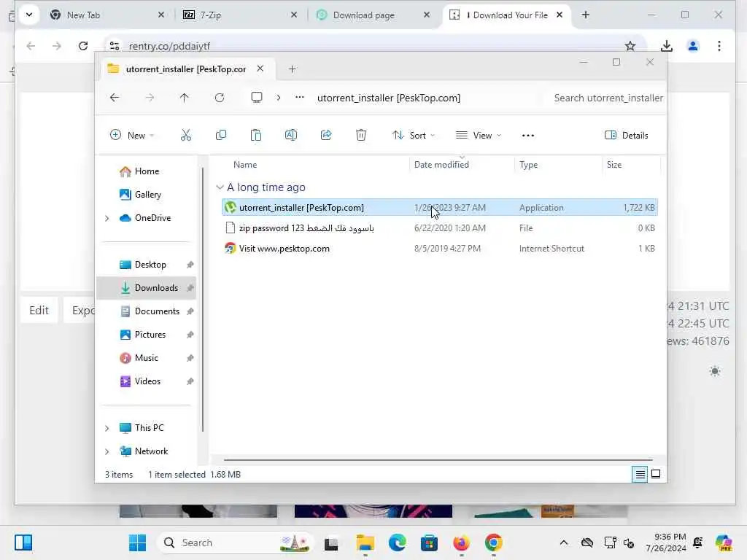
Task: Click the taskbar Search box
Action: pyautogui.click(x=236, y=542)
